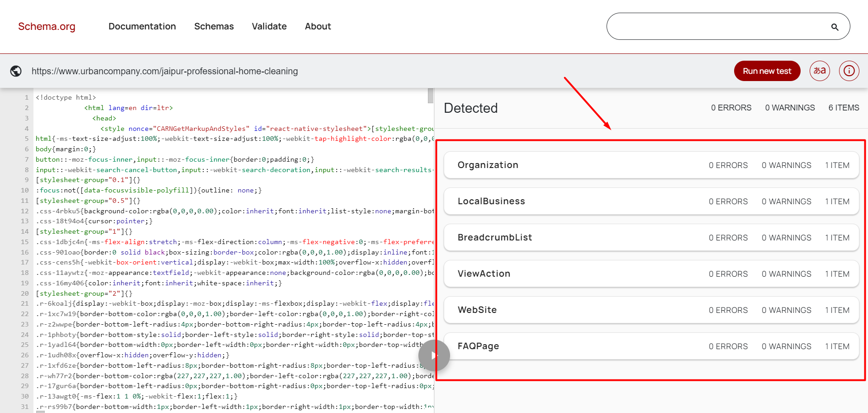This screenshot has width=868, height=413.
Task: Expand the FAQPage result row
Action: point(651,346)
